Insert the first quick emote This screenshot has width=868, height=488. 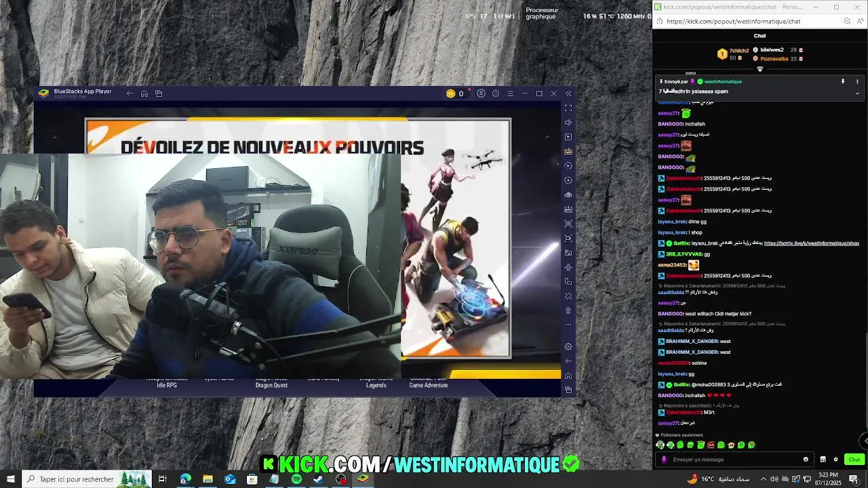[660, 445]
